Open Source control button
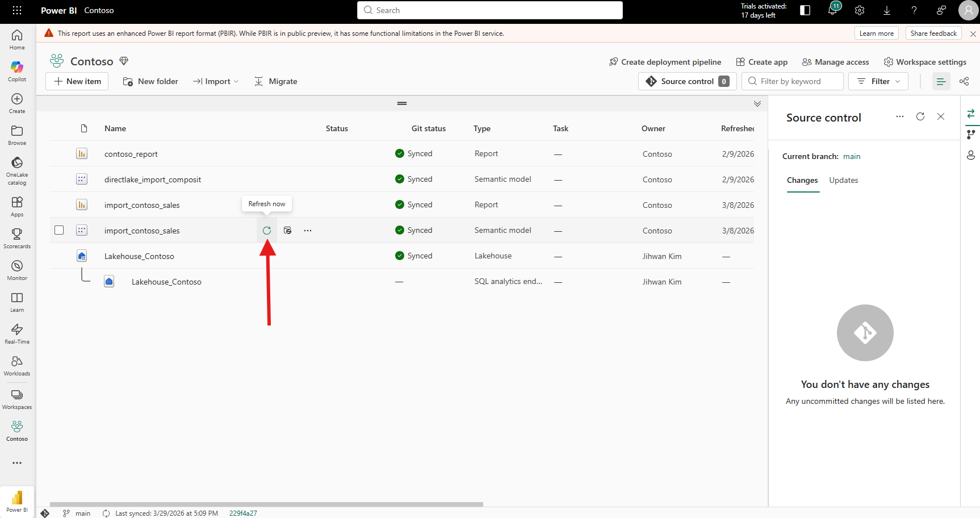980x518 pixels. (x=688, y=81)
